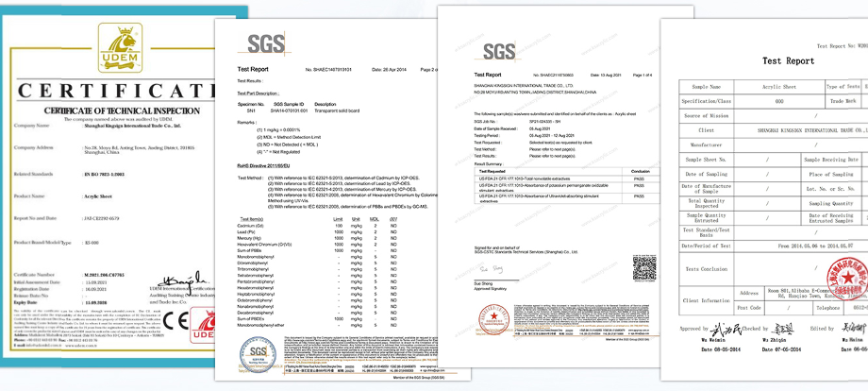Click the 'Mercury (Hg)' test item row
This screenshot has width=868, height=391.
[317, 238]
